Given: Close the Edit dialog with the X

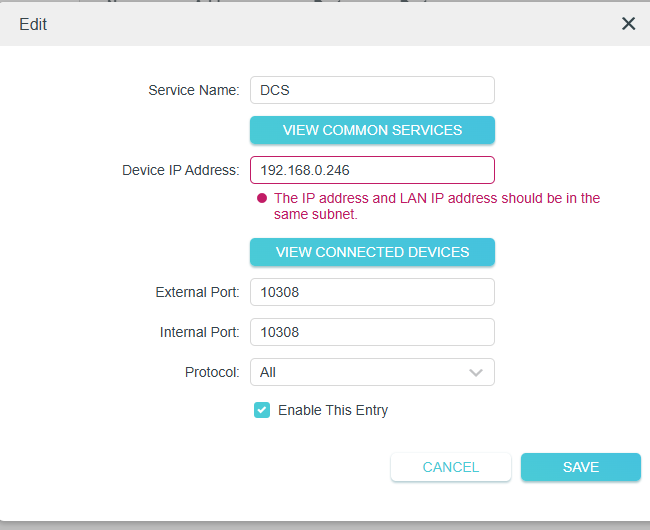Looking at the screenshot, I should pos(628,24).
